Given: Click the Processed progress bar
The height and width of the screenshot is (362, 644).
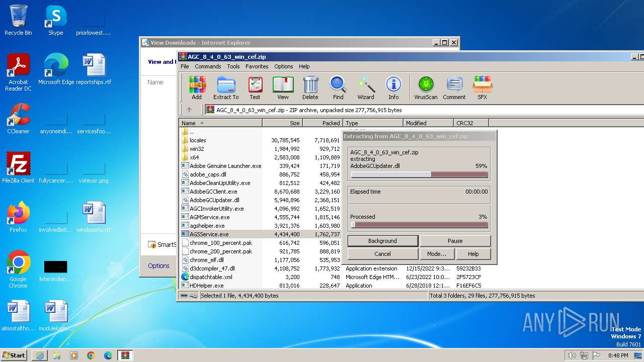Looking at the screenshot, I should click(x=419, y=225).
